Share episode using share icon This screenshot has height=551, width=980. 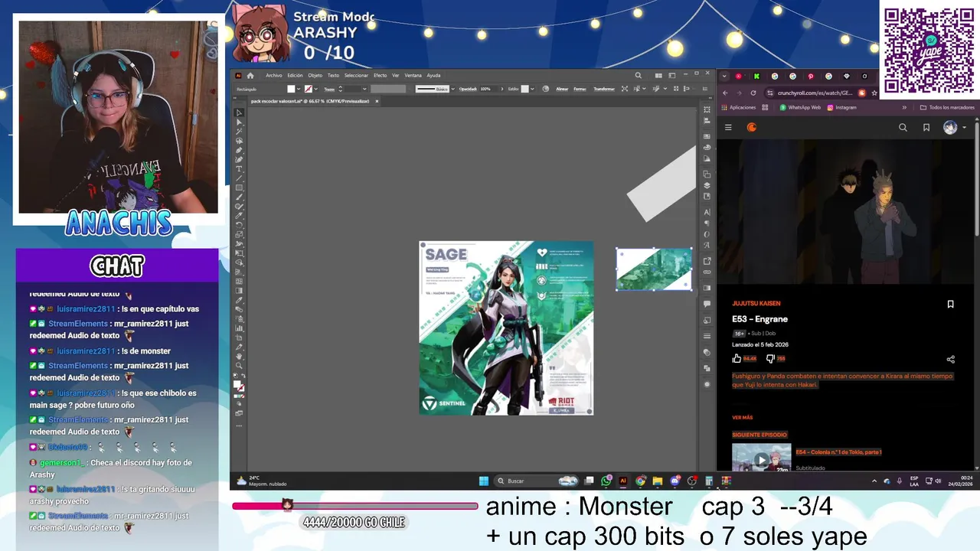(950, 359)
